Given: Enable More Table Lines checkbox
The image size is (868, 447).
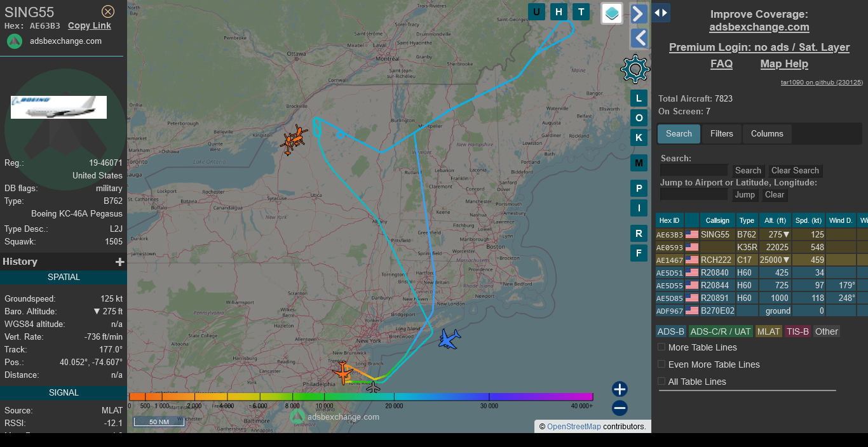Looking at the screenshot, I should point(661,347).
